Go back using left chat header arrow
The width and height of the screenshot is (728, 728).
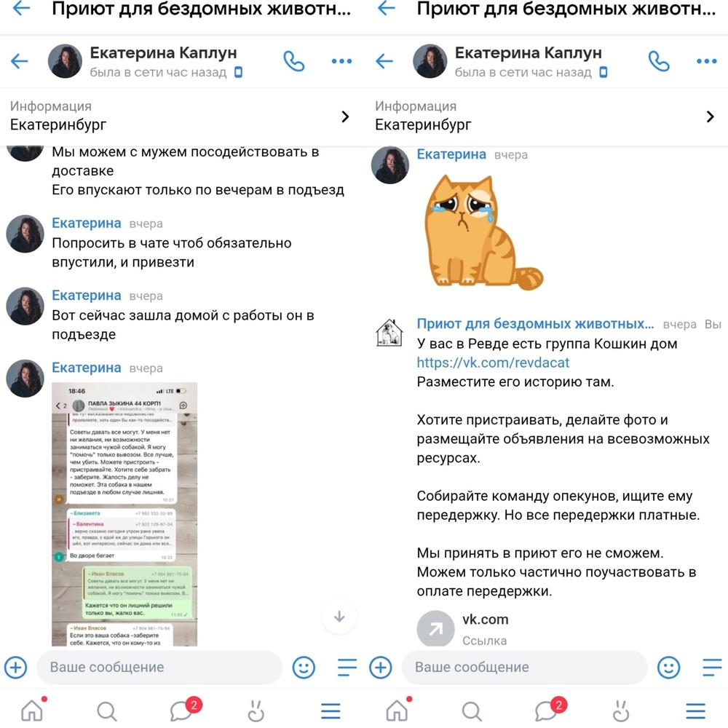pyautogui.click(x=20, y=61)
